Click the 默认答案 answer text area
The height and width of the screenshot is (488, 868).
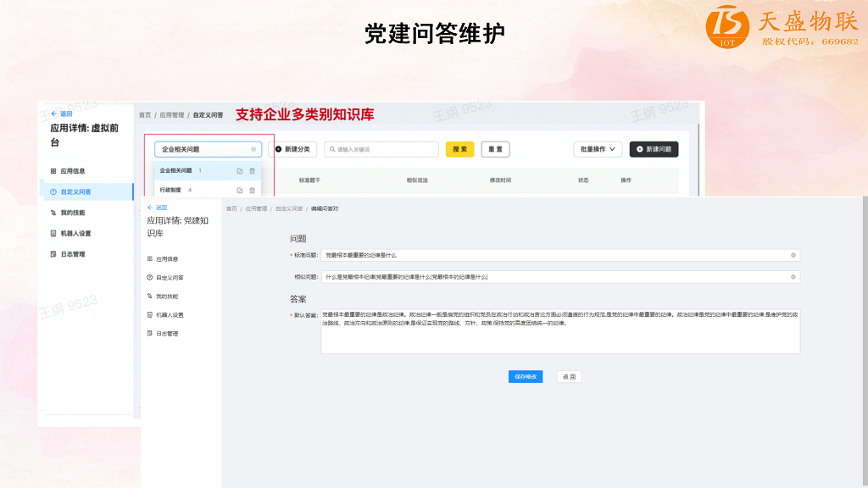559,331
